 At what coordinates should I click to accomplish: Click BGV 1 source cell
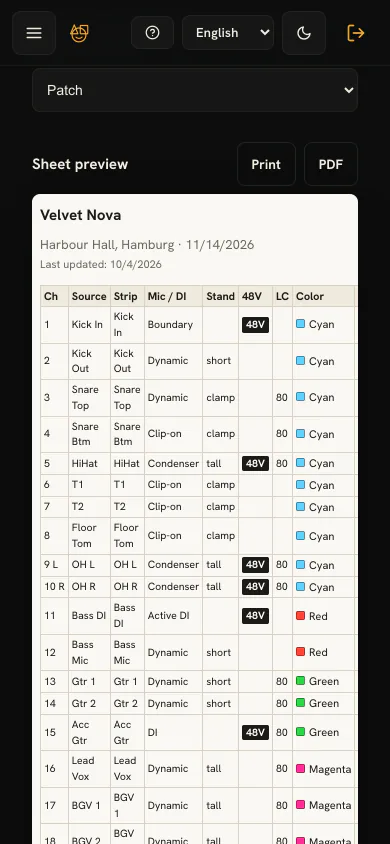[89, 805]
